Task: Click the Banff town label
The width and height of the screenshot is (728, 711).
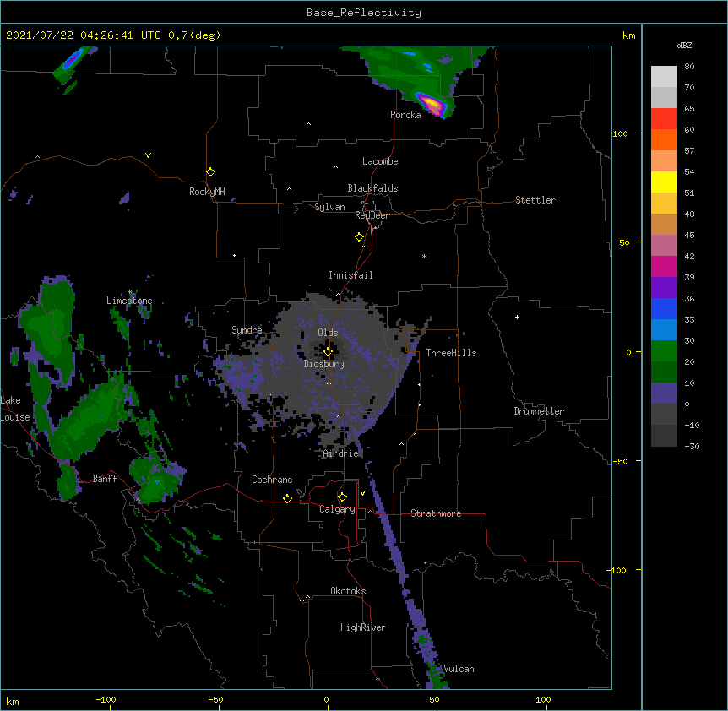Action: click(x=105, y=479)
